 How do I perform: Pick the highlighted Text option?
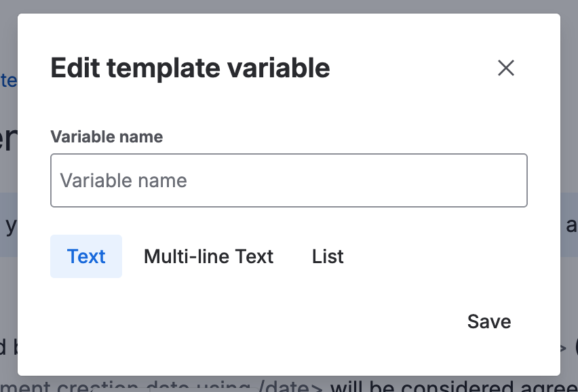[x=86, y=256]
